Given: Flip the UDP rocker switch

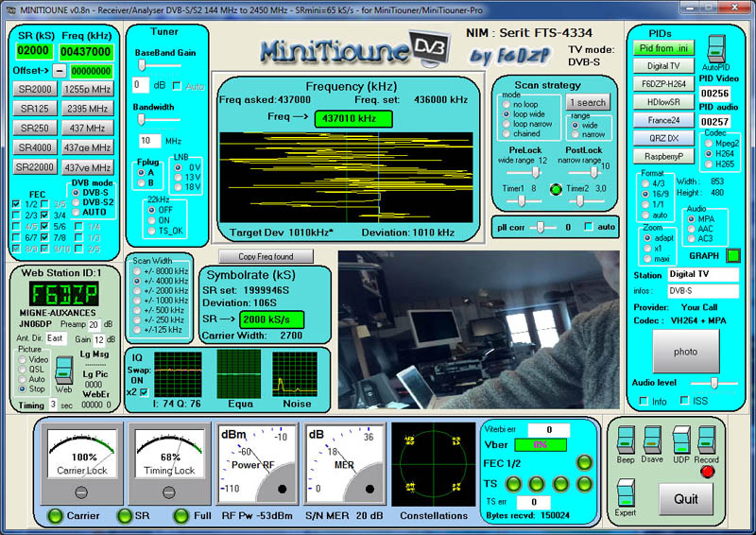Looking at the screenshot, I should point(681,440).
